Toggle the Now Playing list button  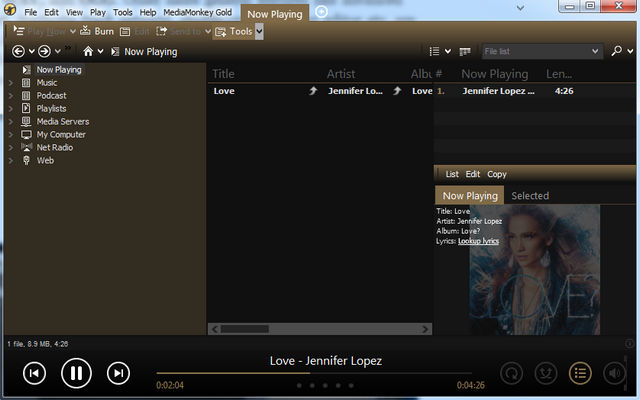pyautogui.click(x=580, y=373)
